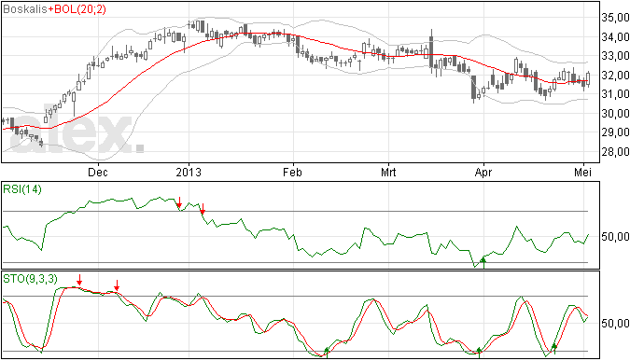Click the 2013 date axis label
Viewport: 644px width, 361px height.
tap(189, 172)
